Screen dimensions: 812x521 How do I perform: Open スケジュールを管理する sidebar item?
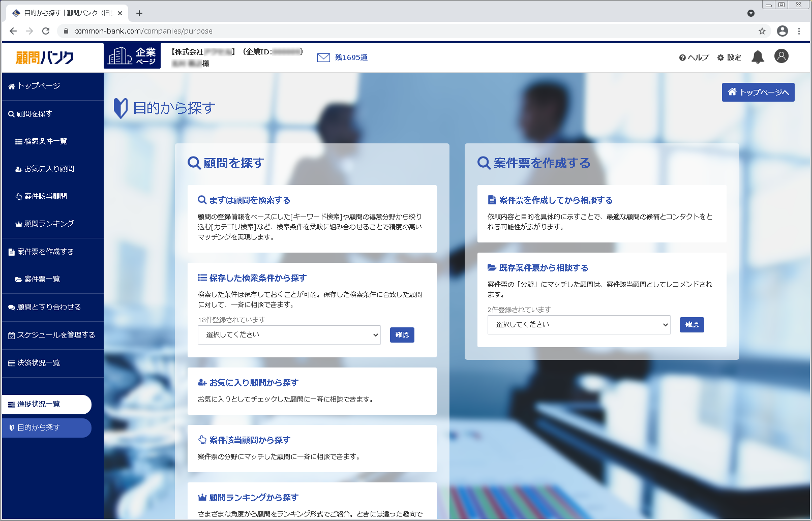[53, 335]
